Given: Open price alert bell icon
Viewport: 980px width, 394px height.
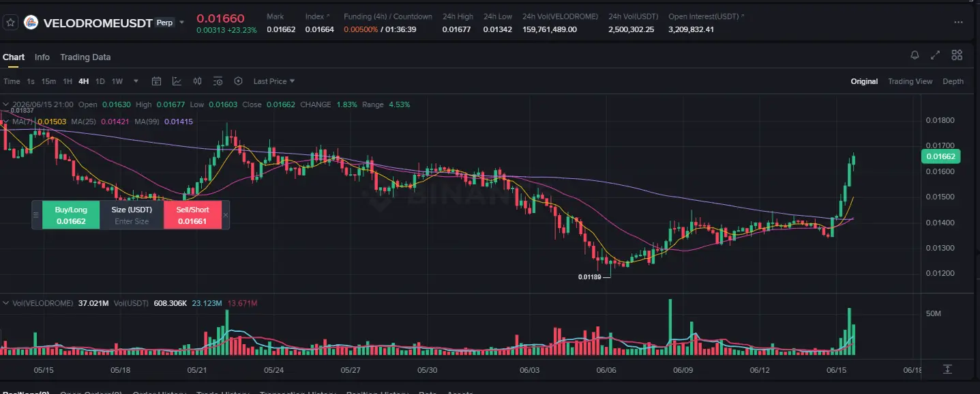Looking at the screenshot, I should click(915, 55).
